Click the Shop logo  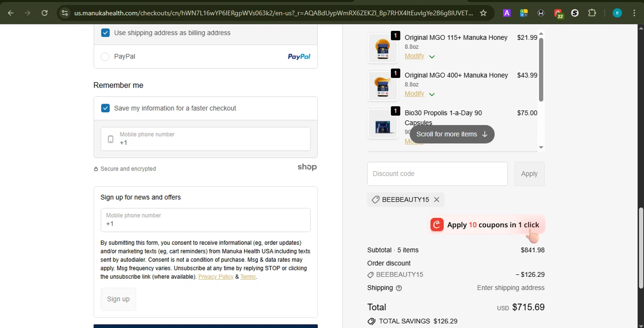click(307, 167)
